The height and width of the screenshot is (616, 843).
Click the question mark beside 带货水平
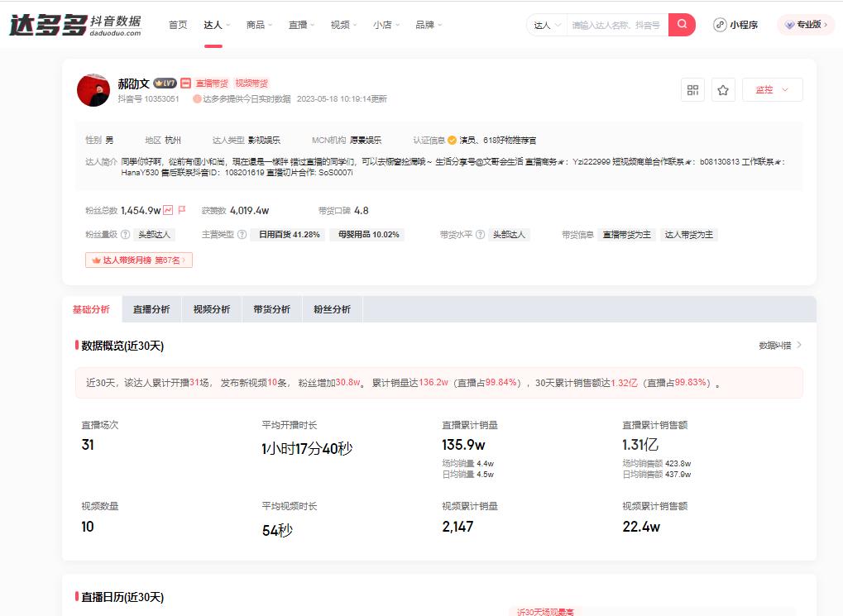coord(481,234)
